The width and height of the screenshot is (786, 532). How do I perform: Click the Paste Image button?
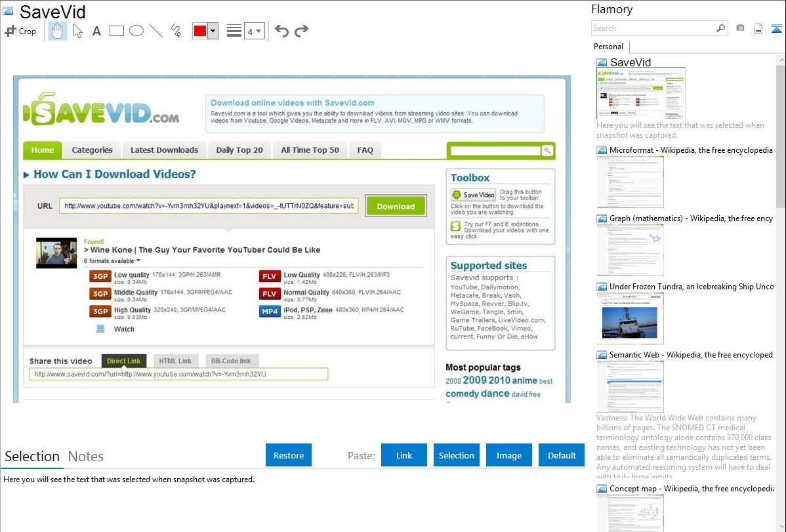point(508,455)
